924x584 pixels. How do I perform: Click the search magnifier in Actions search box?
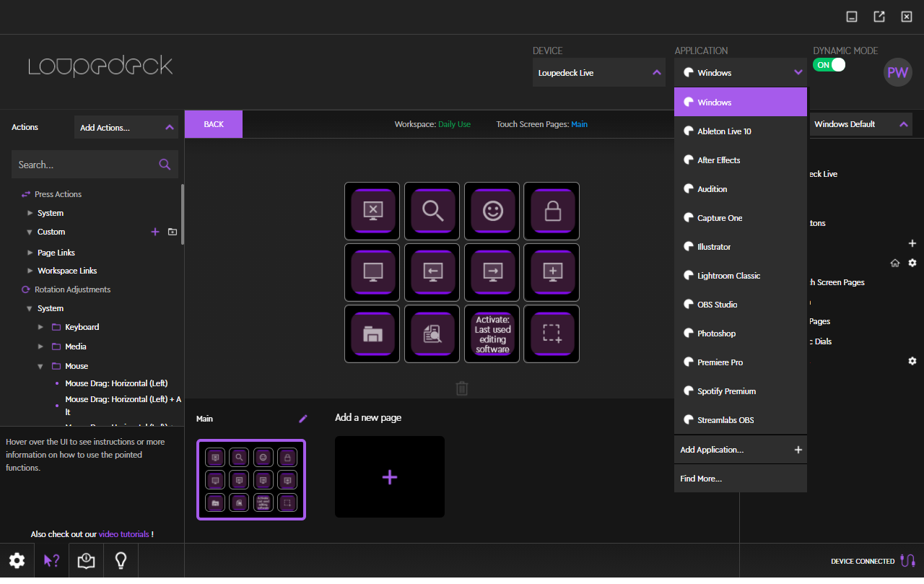coord(165,165)
